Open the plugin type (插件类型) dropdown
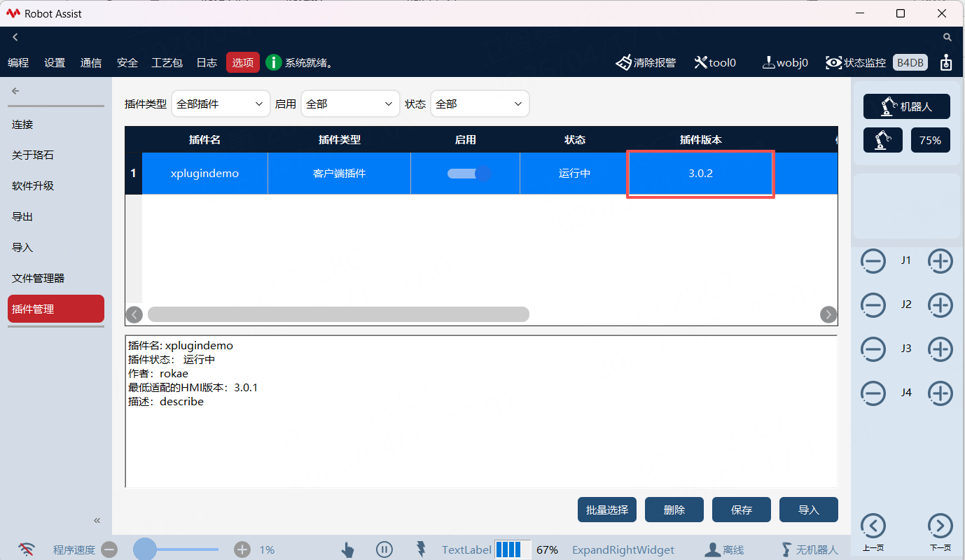 (x=221, y=104)
